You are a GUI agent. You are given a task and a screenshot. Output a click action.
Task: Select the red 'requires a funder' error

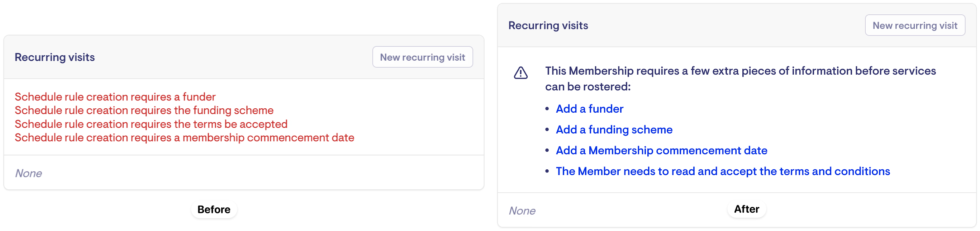(115, 97)
